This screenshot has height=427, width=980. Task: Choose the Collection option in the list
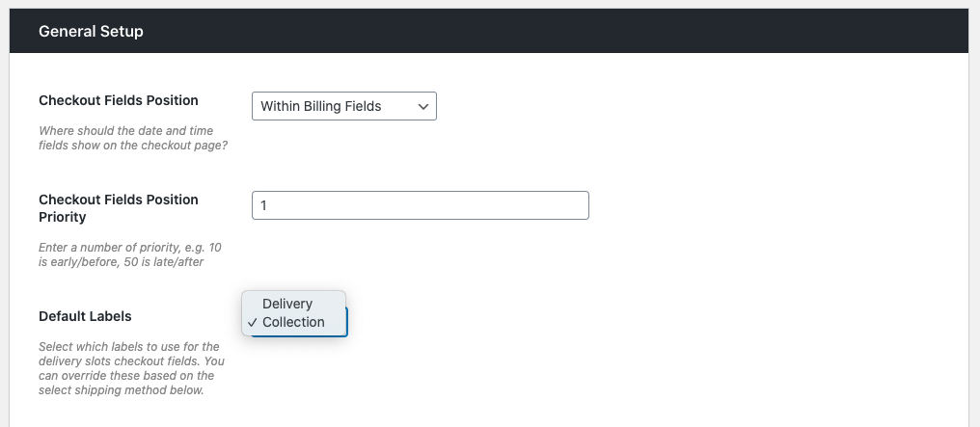coord(293,322)
